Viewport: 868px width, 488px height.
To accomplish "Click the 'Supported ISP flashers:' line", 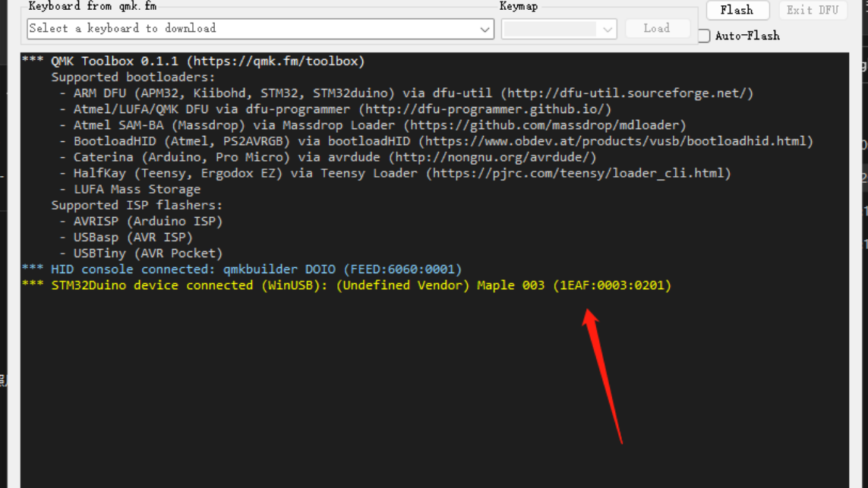I will coord(137,206).
